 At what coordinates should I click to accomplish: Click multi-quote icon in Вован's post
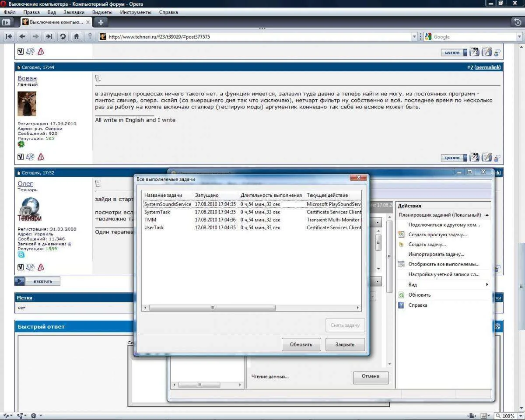[x=475, y=157]
